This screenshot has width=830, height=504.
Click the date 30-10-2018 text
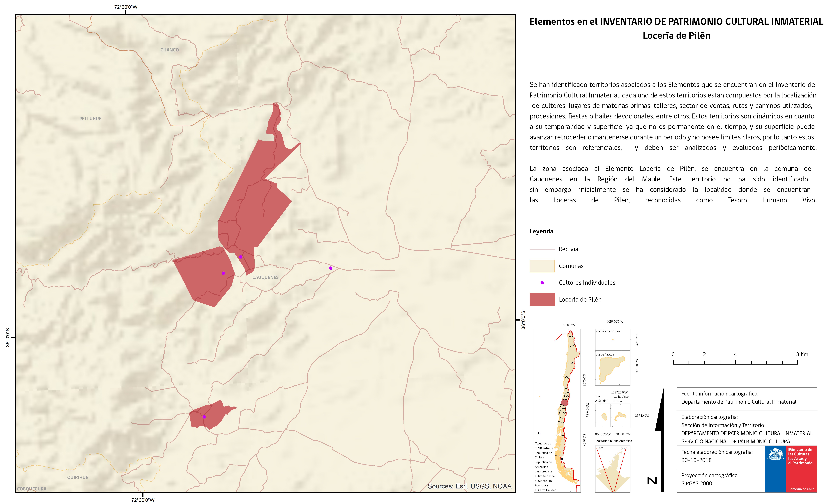tap(696, 460)
